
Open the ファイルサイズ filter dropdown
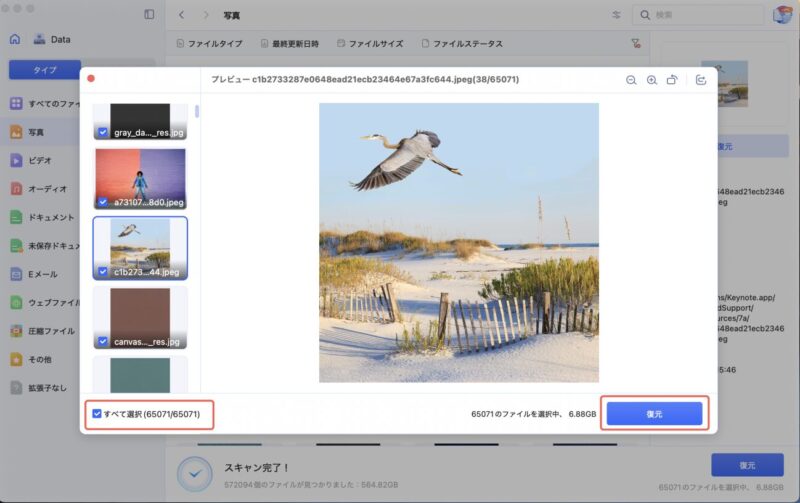[x=369, y=44]
